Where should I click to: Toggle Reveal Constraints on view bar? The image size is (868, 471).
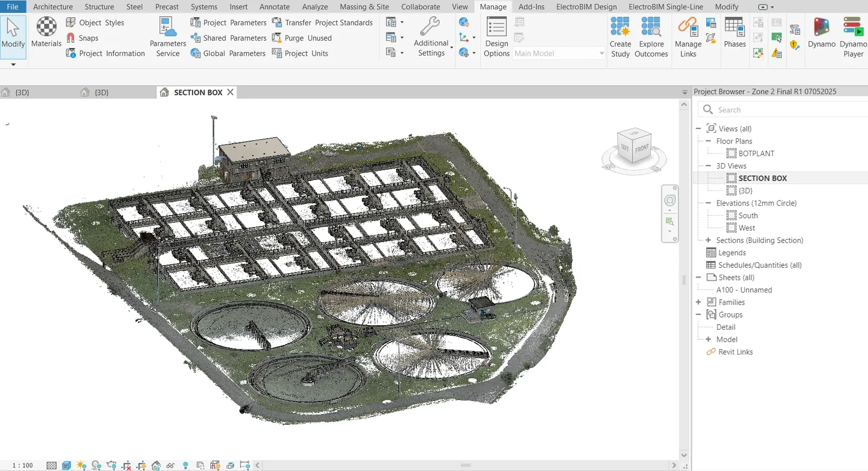[x=245, y=466]
